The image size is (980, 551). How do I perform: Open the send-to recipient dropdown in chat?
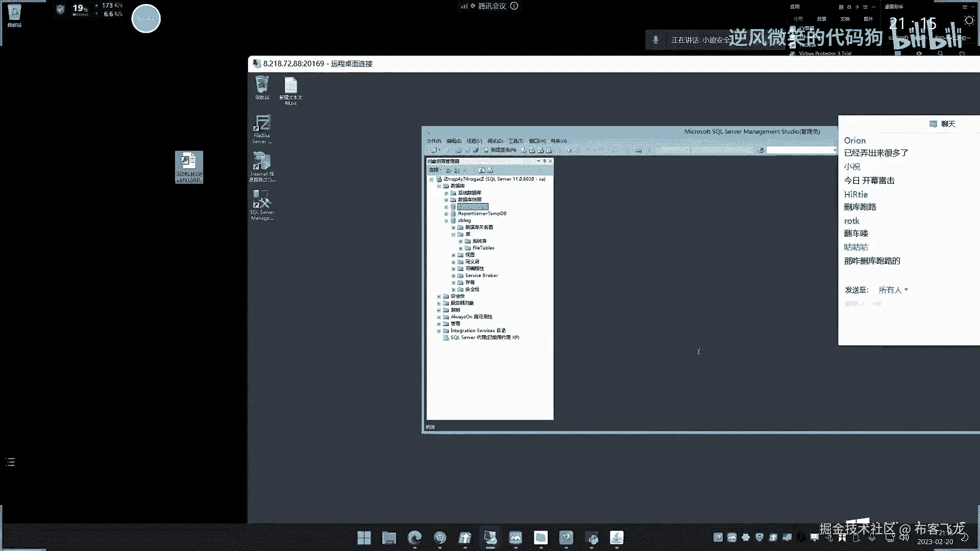pos(893,290)
